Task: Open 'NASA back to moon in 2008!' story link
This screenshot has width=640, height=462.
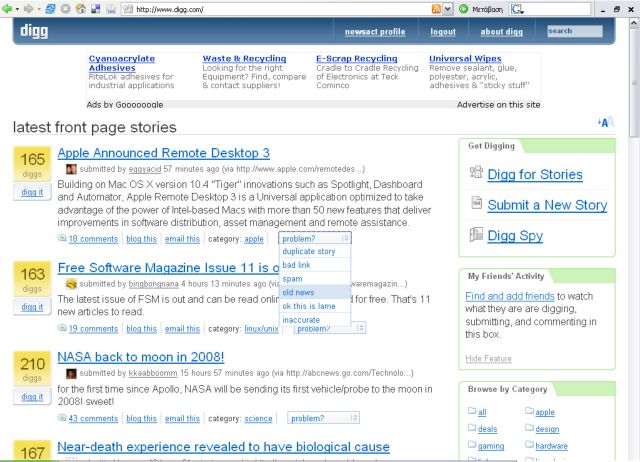Action: point(140,357)
